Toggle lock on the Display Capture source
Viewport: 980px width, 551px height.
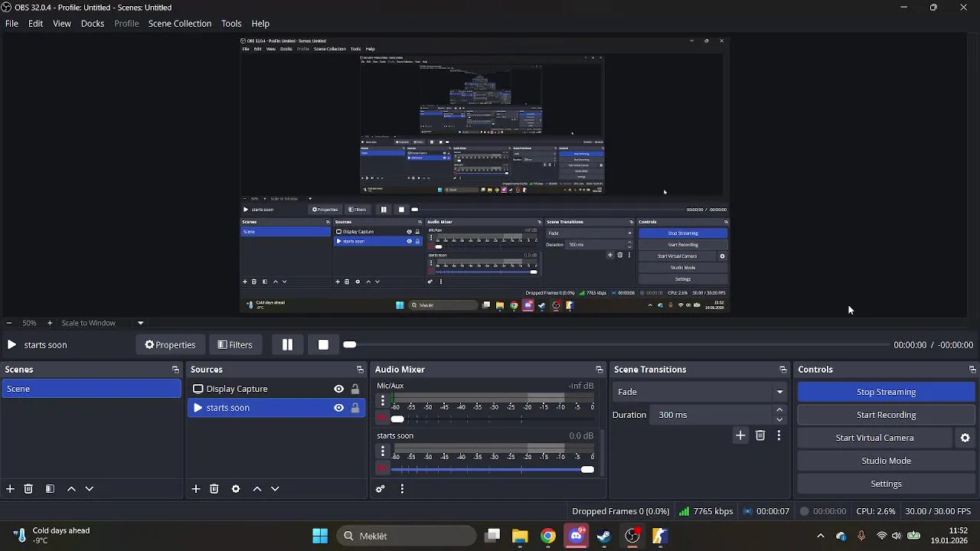(x=355, y=389)
